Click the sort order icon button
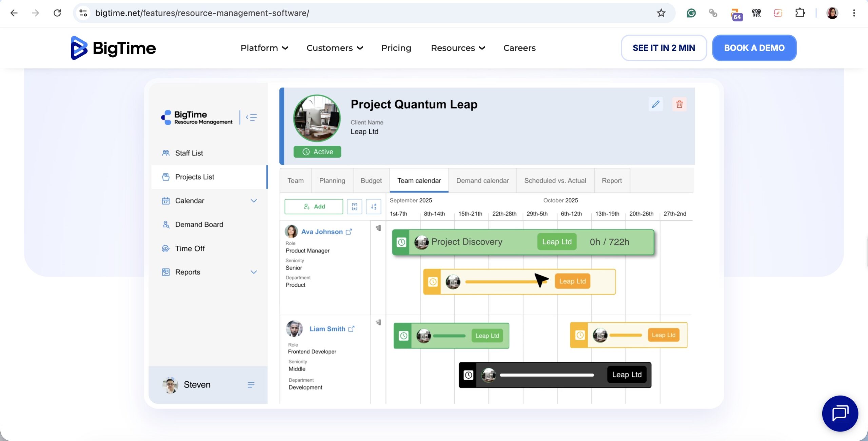Image resolution: width=868 pixels, height=441 pixels. coord(374,206)
